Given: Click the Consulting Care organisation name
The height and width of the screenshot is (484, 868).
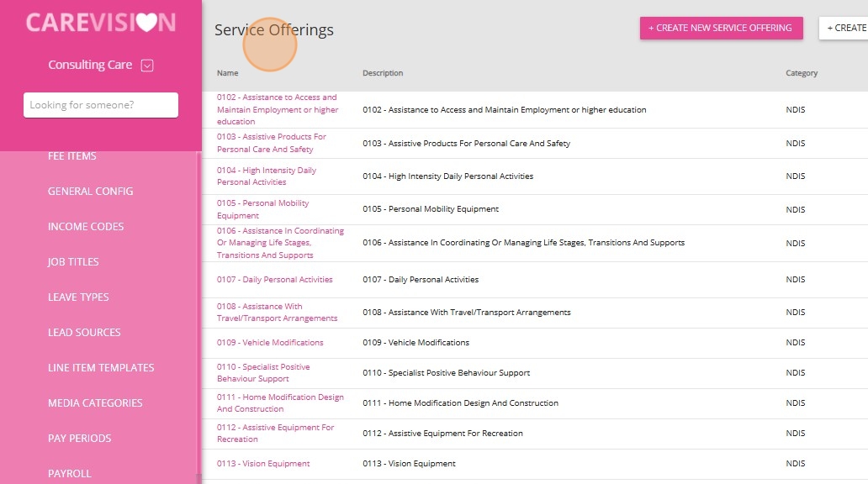Looking at the screenshot, I should pos(90,65).
